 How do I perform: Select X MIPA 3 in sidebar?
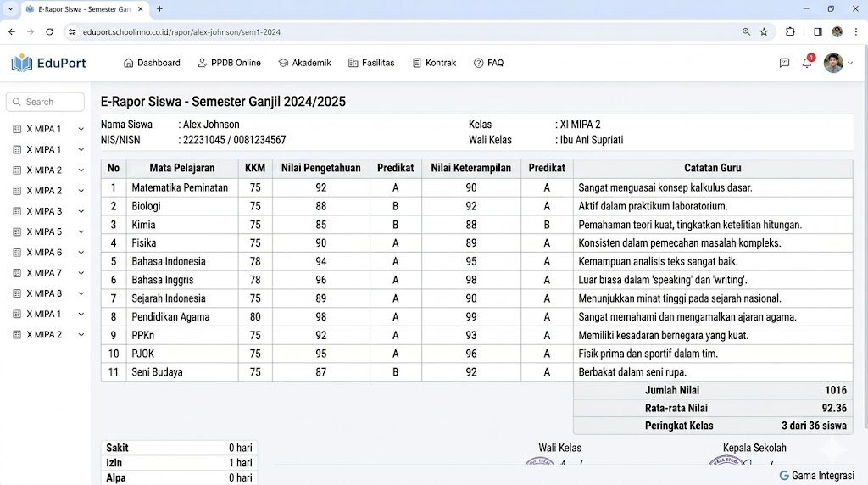pos(44,211)
